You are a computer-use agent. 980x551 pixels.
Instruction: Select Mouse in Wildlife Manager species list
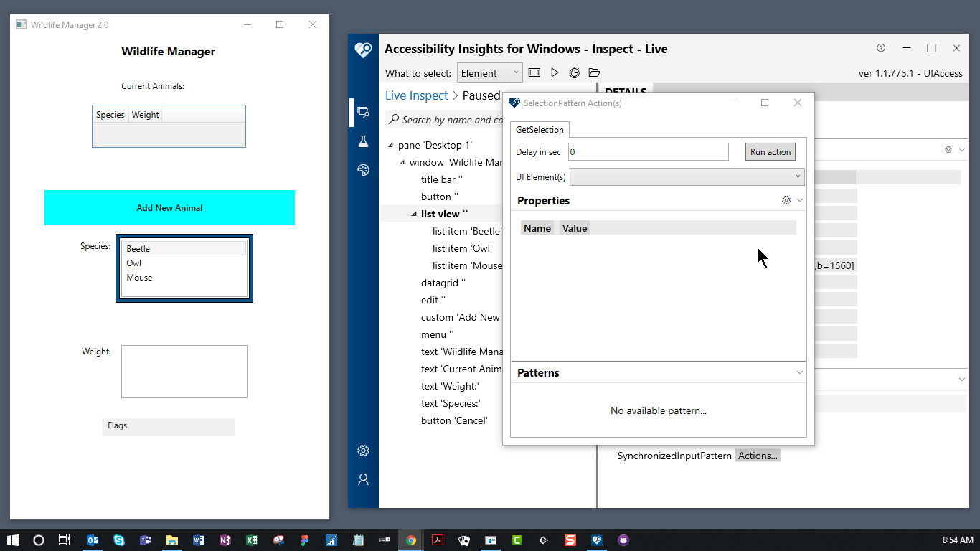(x=184, y=278)
